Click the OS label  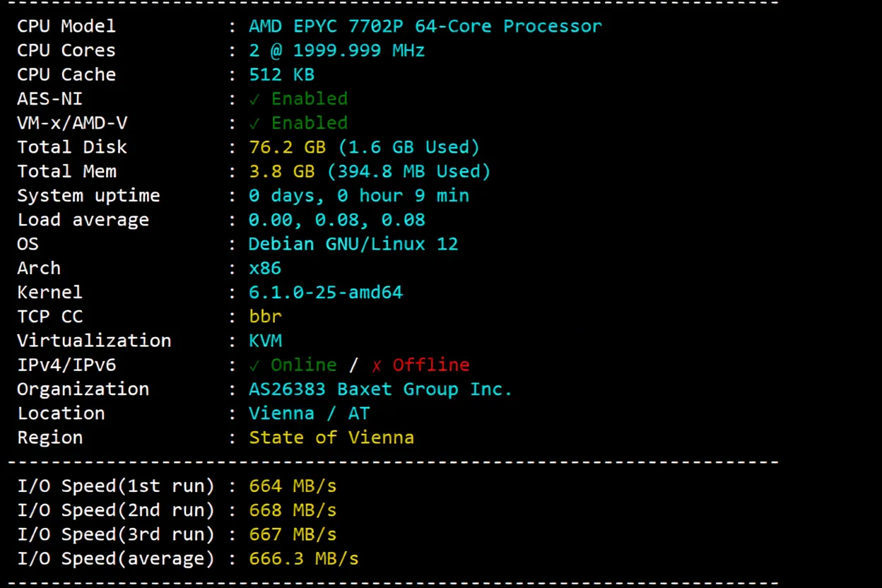[28, 244]
